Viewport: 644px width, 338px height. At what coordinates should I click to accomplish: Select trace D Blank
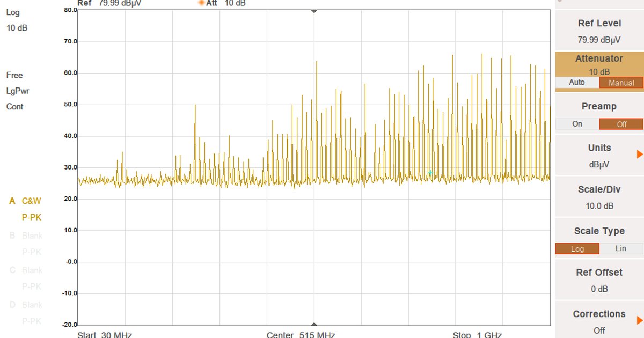[x=26, y=305]
